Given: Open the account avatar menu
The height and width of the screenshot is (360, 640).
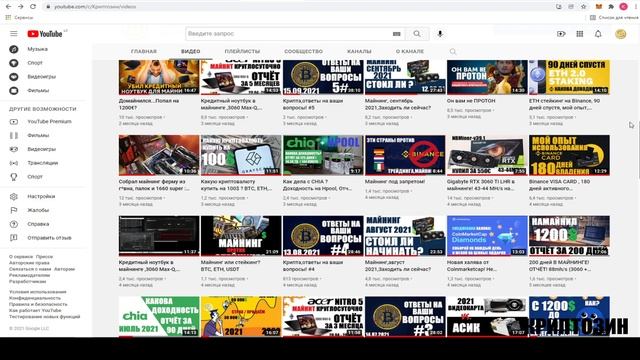Looking at the screenshot, I should click(x=620, y=34).
